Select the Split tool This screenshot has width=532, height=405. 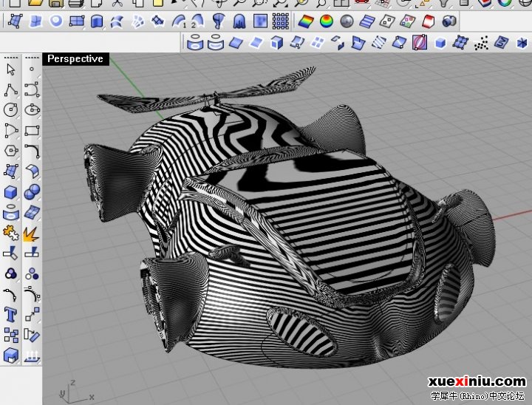tap(32, 253)
